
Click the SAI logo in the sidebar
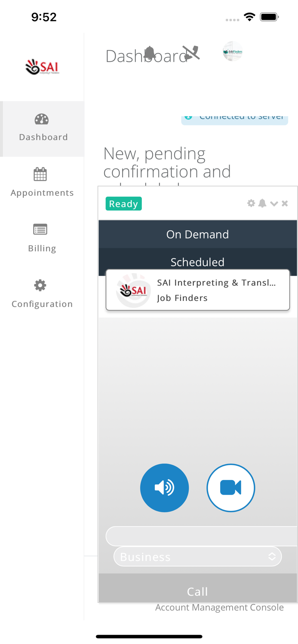tap(41, 67)
